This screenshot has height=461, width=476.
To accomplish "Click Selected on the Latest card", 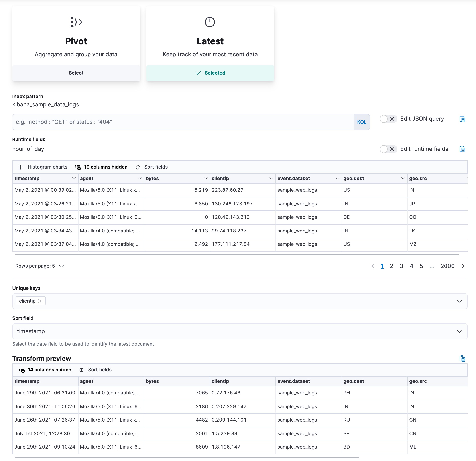I will point(210,73).
